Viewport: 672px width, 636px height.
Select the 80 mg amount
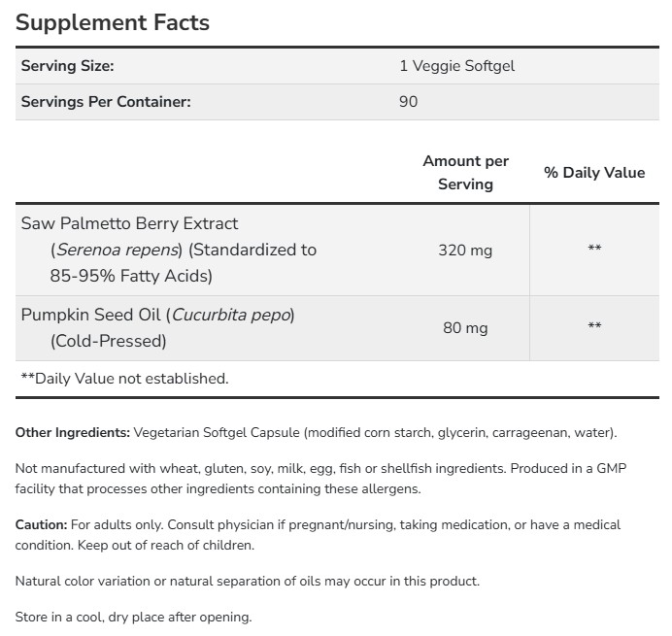click(465, 328)
